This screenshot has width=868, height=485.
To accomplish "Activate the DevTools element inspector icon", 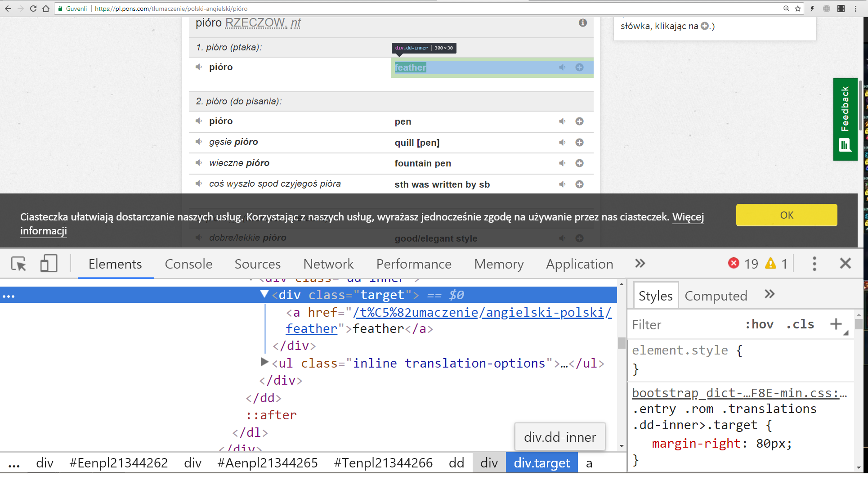I will [19, 264].
